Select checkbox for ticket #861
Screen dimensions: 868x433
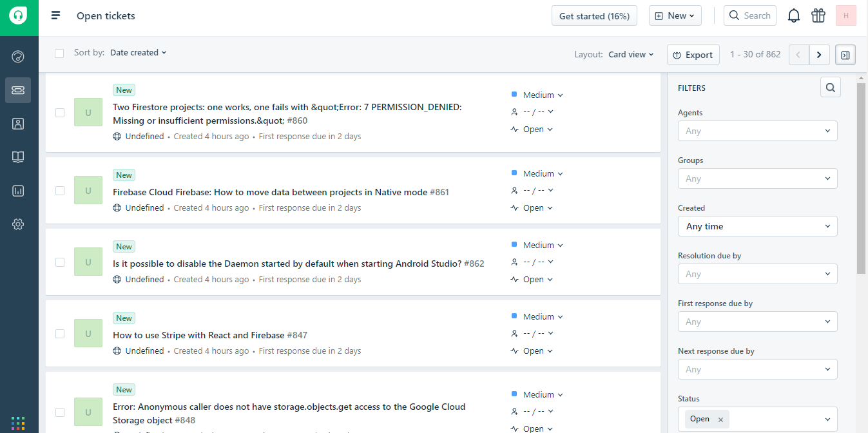(x=60, y=191)
